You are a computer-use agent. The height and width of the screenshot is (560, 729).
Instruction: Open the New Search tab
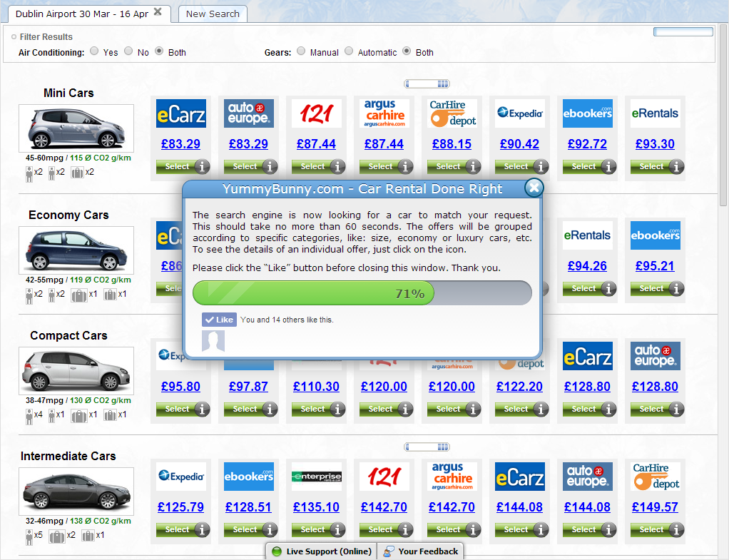[x=213, y=14]
